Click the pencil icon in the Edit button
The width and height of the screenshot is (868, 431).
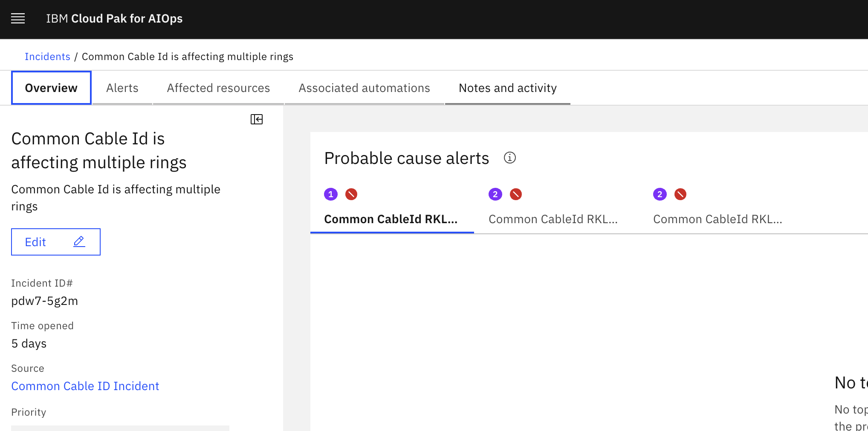click(x=79, y=242)
